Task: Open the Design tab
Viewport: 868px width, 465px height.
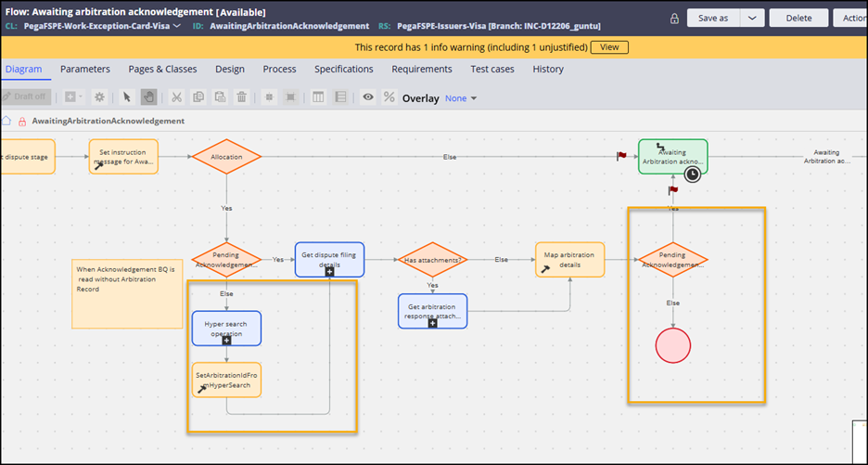Action: 230,70
